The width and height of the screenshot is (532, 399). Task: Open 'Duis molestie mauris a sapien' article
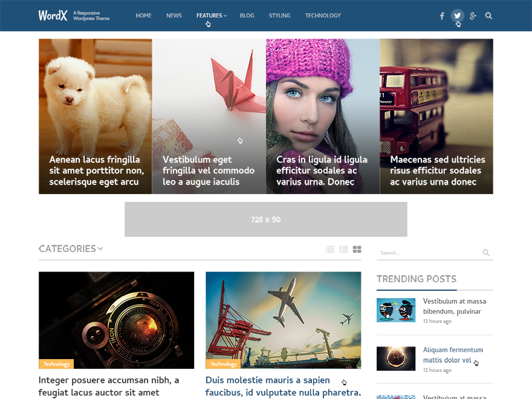coord(283,386)
